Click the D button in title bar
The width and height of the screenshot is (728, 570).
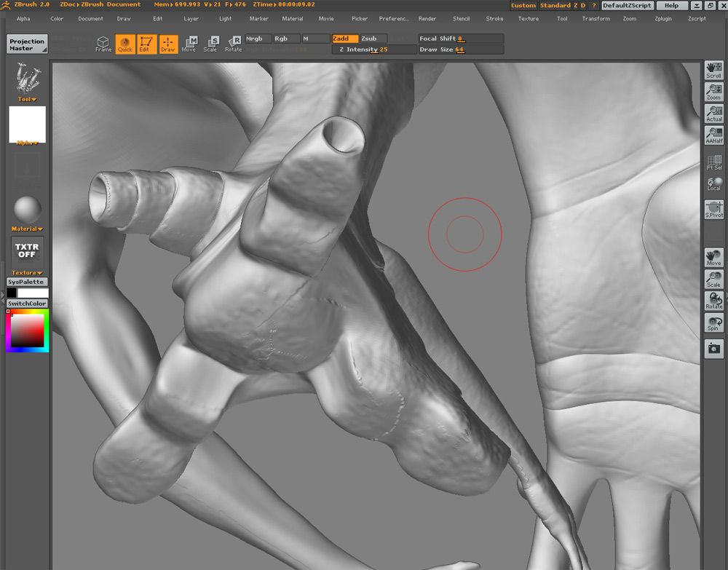click(583, 6)
